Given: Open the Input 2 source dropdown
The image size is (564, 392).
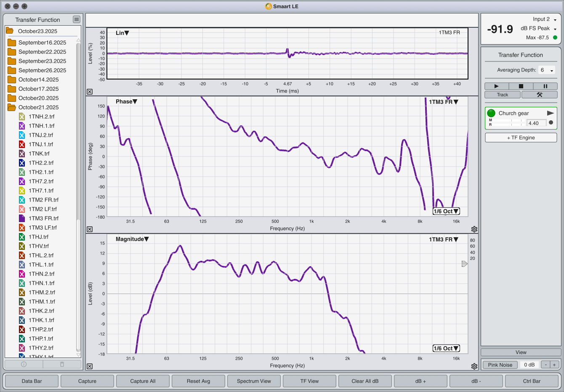Looking at the screenshot, I should click(x=545, y=19).
